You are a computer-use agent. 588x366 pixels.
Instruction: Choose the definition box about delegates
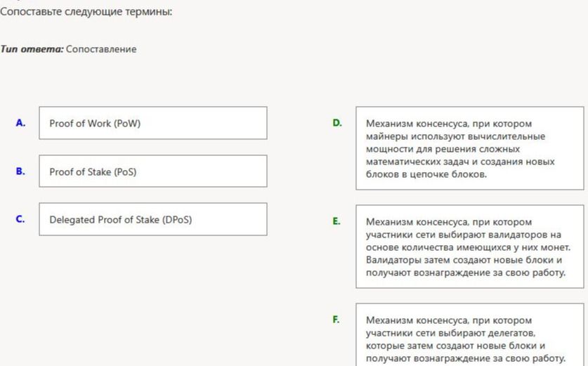470,334
